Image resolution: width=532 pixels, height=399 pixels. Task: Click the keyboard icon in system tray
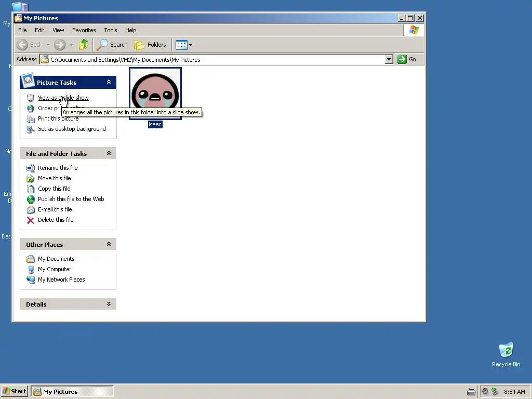(x=471, y=392)
